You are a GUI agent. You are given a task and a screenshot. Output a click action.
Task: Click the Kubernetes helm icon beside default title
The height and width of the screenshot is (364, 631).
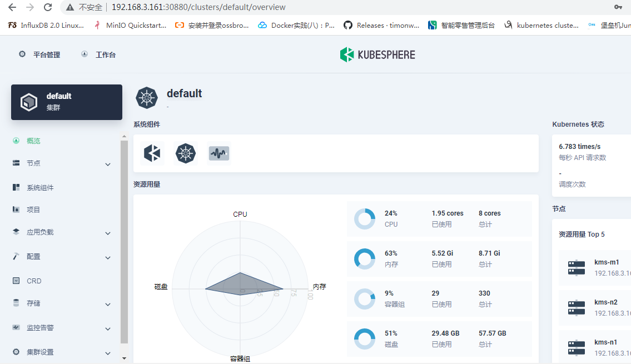[146, 98]
